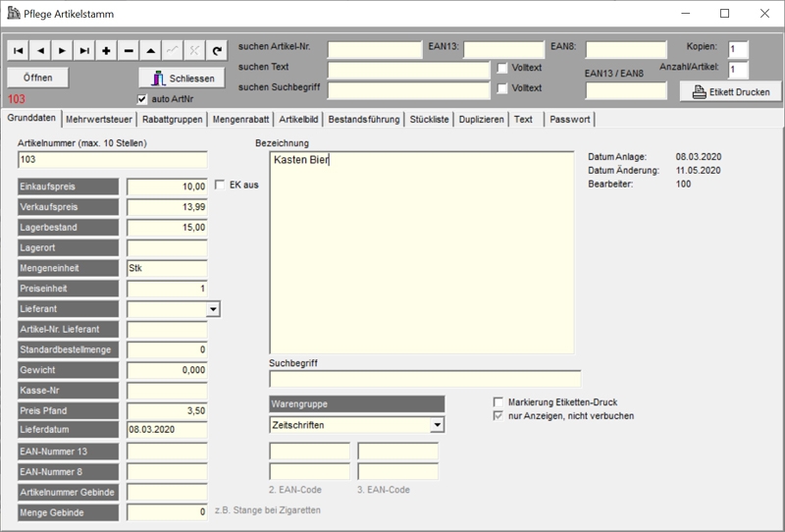Viewport: 785px width, 532px height.
Task: Click into the Suchbegriff input field
Action: click(424, 379)
